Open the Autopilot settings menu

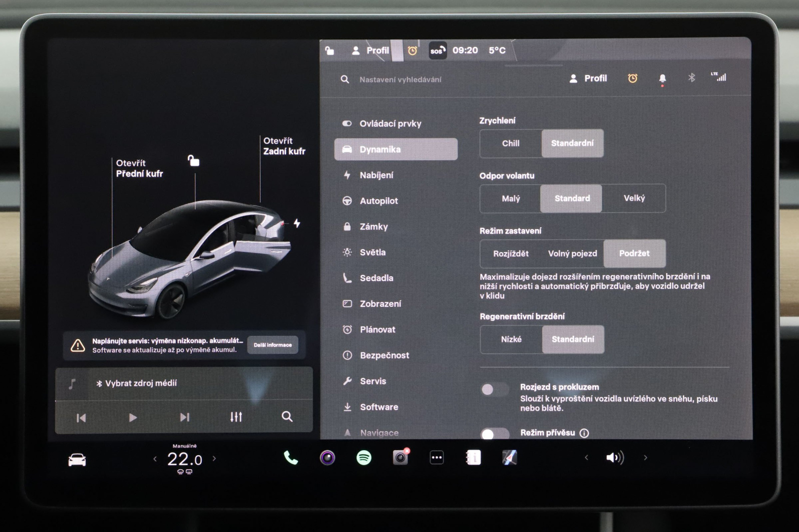(379, 201)
